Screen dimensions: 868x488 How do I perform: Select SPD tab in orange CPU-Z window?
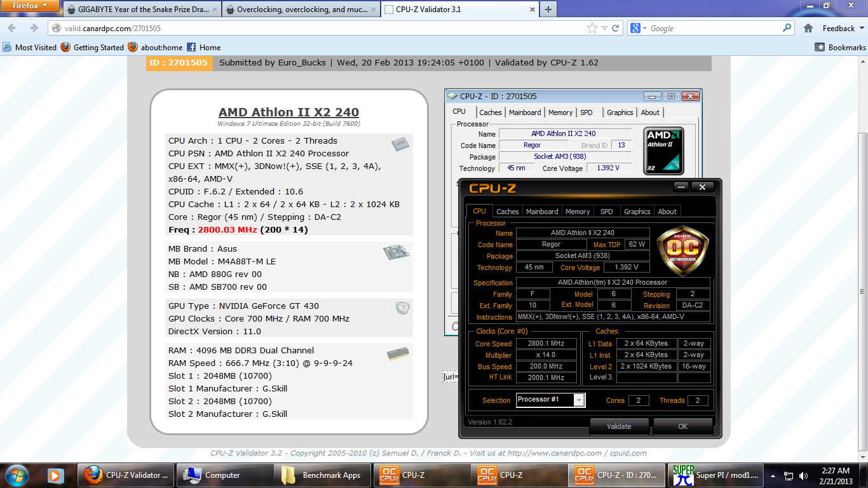[x=607, y=212]
